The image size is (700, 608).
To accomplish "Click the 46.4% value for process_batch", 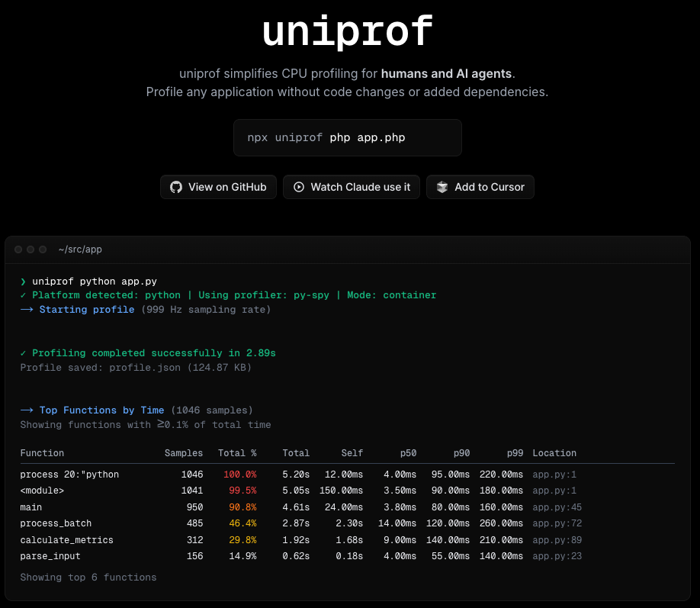I will (x=242, y=523).
